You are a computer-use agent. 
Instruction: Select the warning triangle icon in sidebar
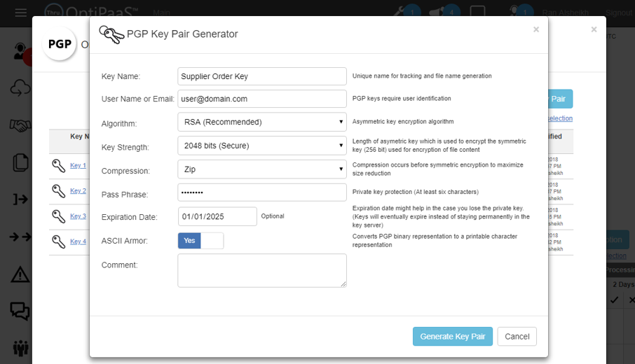[x=20, y=274]
